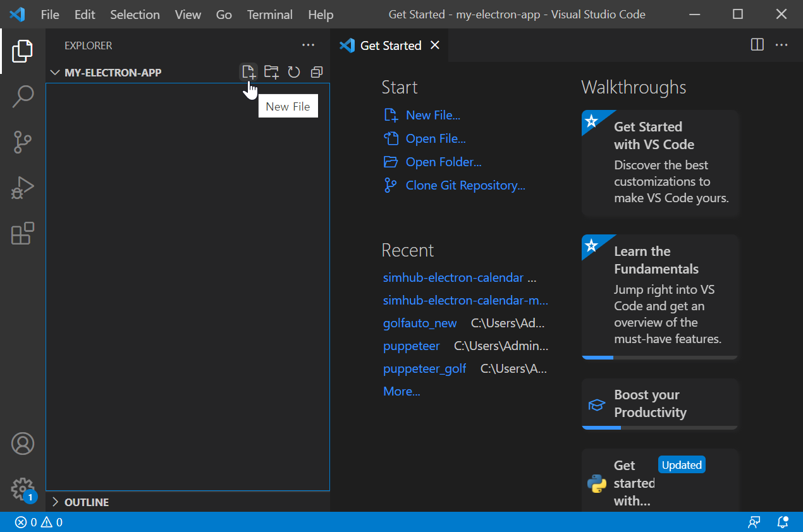
Task: Open the Explorer view in activity bar
Action: point(22,51)
